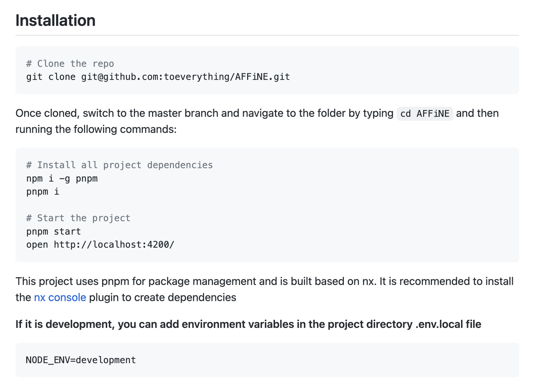
Task: Open the nx console link
Action: (60, 297)
